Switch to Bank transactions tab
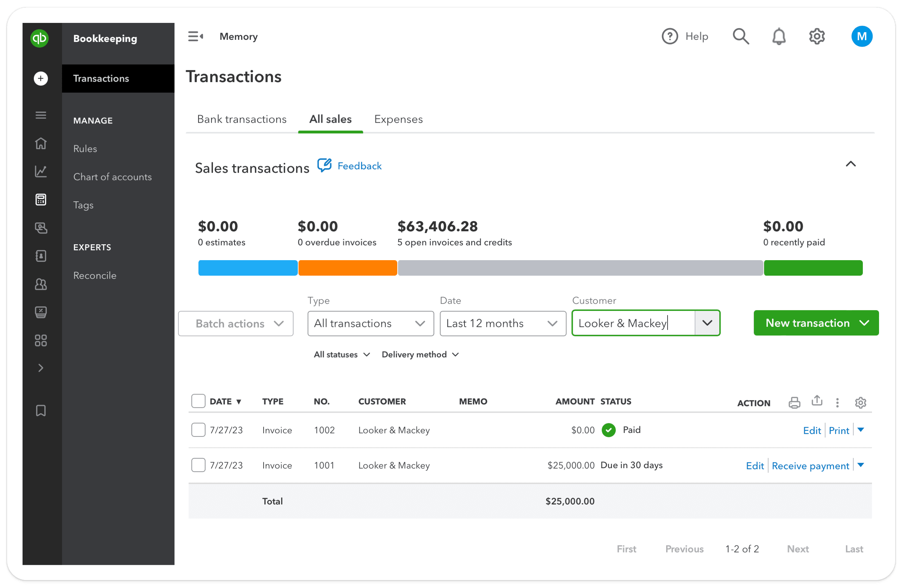903x588 pixels. (242, 119)
